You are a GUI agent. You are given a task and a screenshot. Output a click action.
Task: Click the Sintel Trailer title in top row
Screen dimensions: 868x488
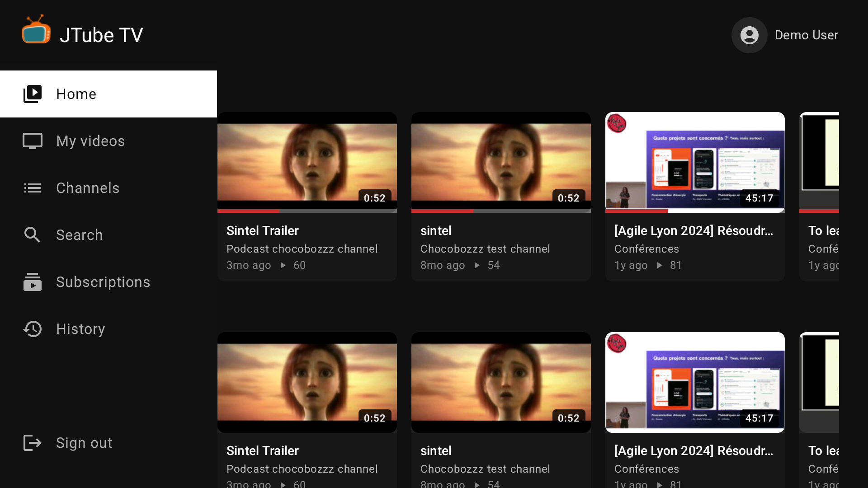tap(263, 230)
